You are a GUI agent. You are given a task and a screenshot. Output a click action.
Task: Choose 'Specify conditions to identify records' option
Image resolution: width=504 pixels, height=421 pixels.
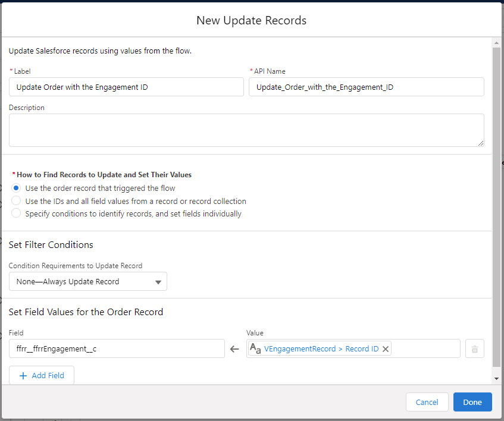click(x=17, y=213)
